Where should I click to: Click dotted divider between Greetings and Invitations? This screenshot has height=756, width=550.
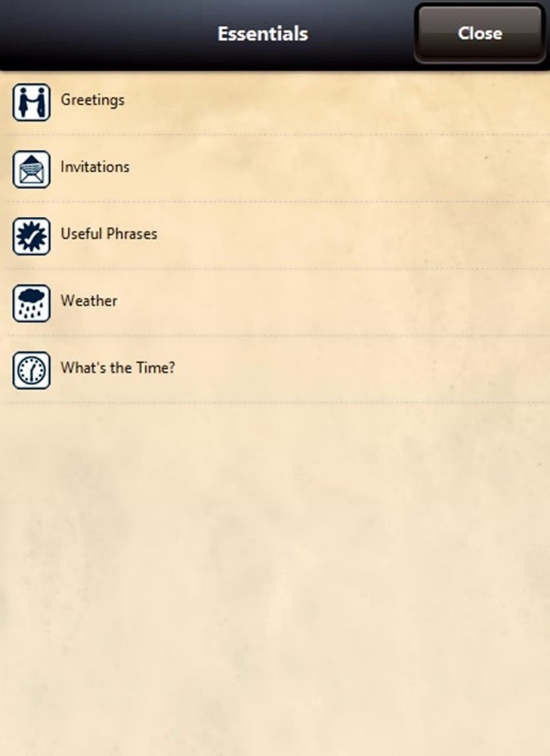[x=275, y=135]
